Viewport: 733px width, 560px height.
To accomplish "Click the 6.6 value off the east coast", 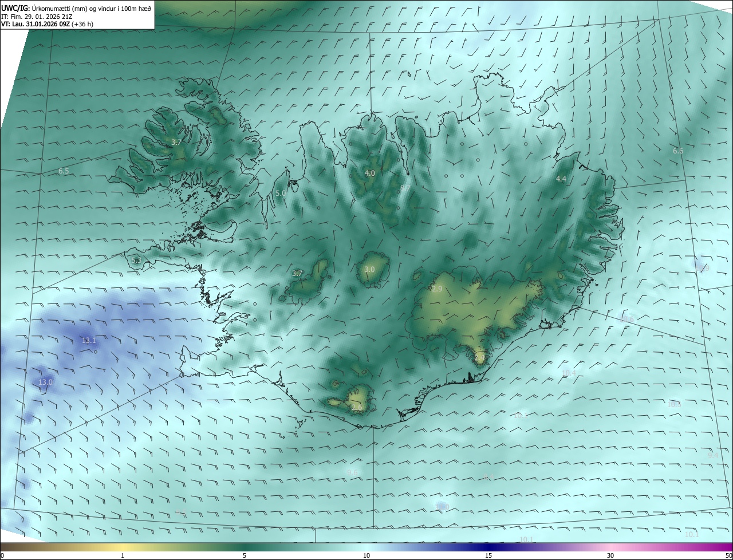I will 678,151.
